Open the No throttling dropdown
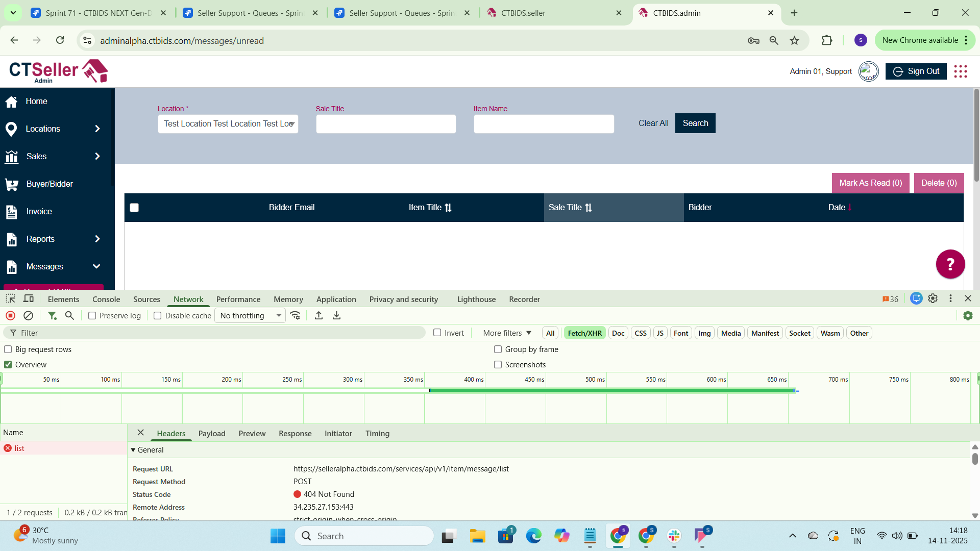The image size is (980, 551). pos(250,316)
